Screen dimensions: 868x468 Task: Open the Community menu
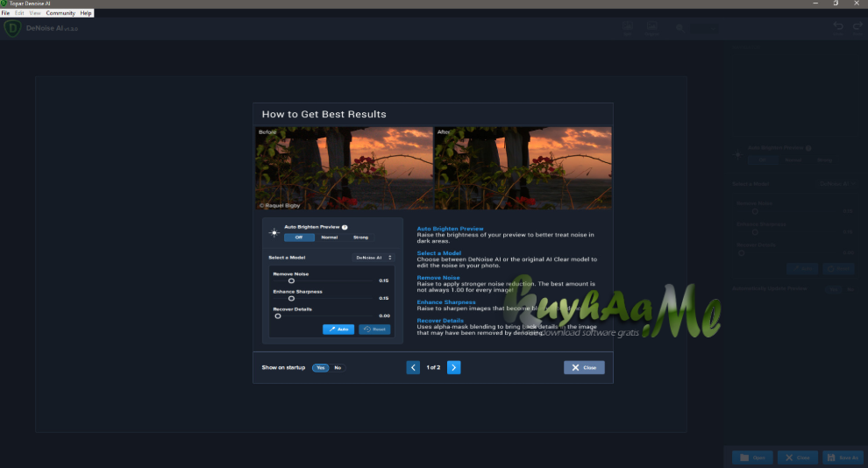coord(60,13)
